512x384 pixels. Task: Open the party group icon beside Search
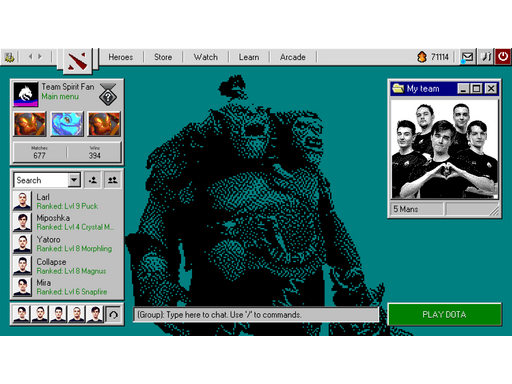tap(113, 180)
